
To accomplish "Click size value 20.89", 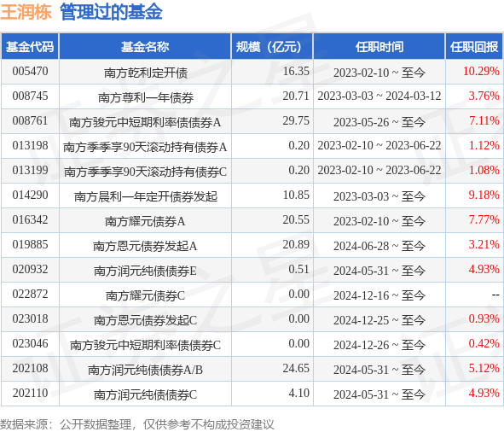I will (x=296, y=245).
